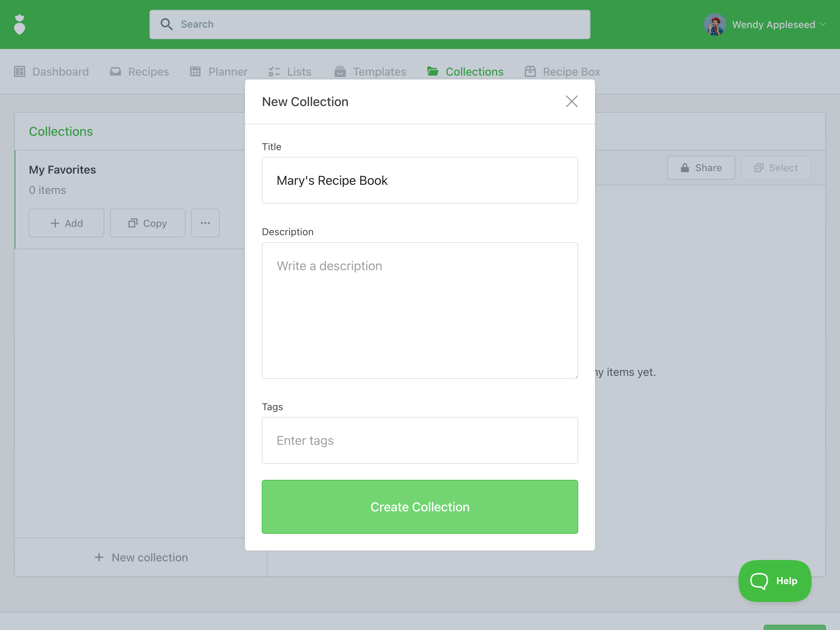Open the three-dots more options menu
This screenshot has height=630, width=840.
205,223
